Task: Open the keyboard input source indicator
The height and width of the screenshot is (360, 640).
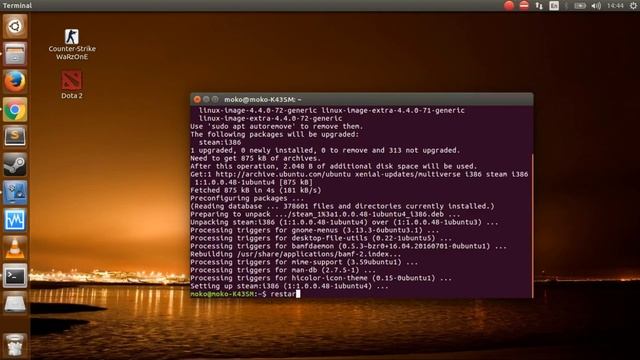Action: pos(554,5)
